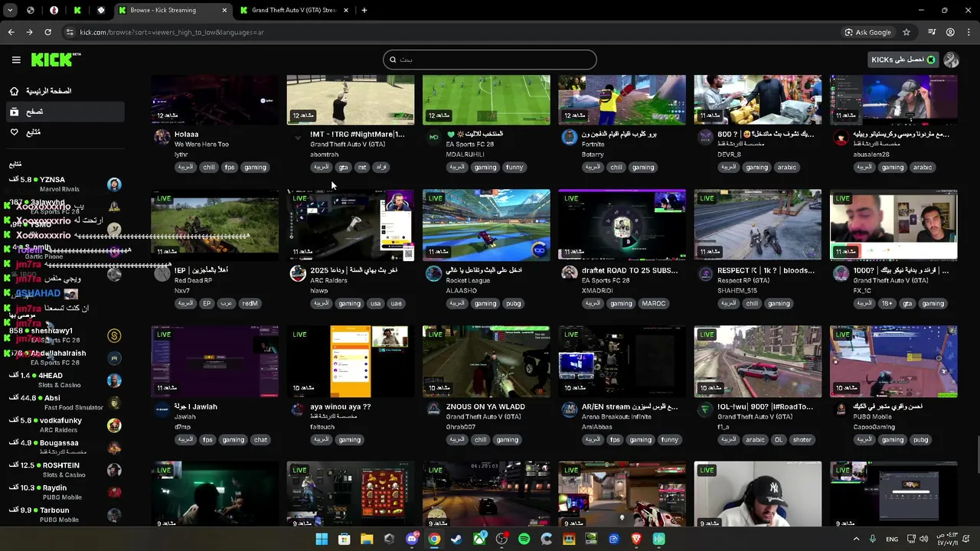Open 4HEAD Slots & Casino channel in the sidebar
This screenshot has height=551, width=980.
[x=64, y=380]
